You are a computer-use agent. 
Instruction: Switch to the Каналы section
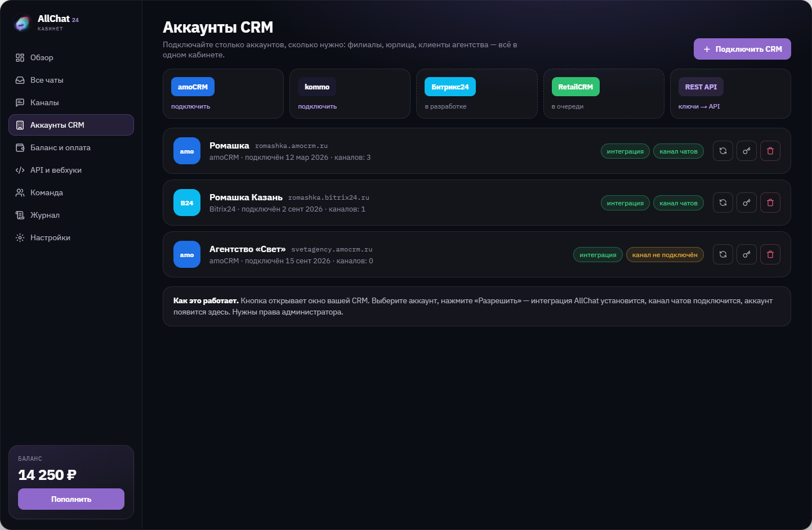click(71, 102)
